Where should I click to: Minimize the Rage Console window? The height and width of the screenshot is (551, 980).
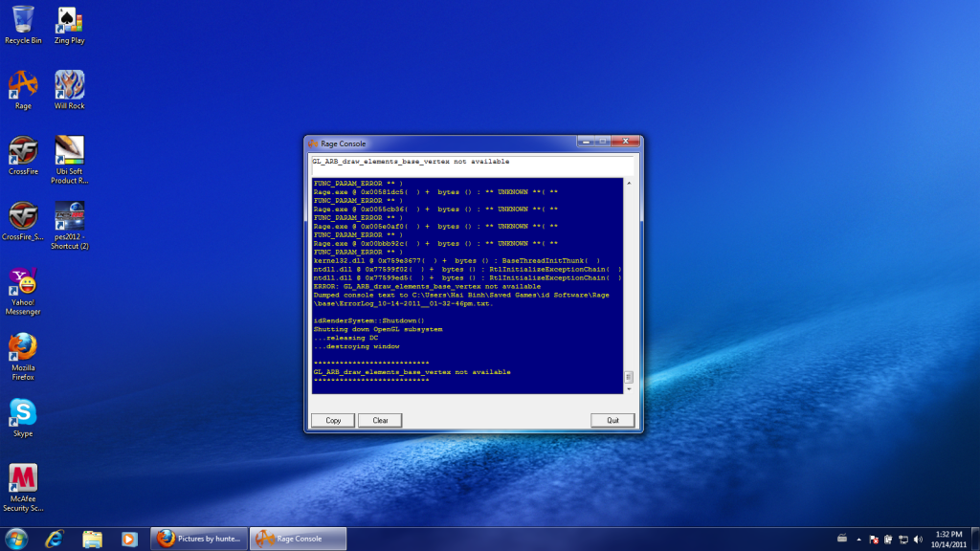pyautogui.click(x=586, y=142)
